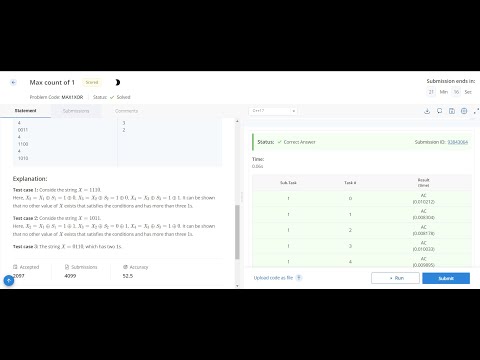Click the Accuracy statistic label
The image size is (480, 360).
[139, 267]
